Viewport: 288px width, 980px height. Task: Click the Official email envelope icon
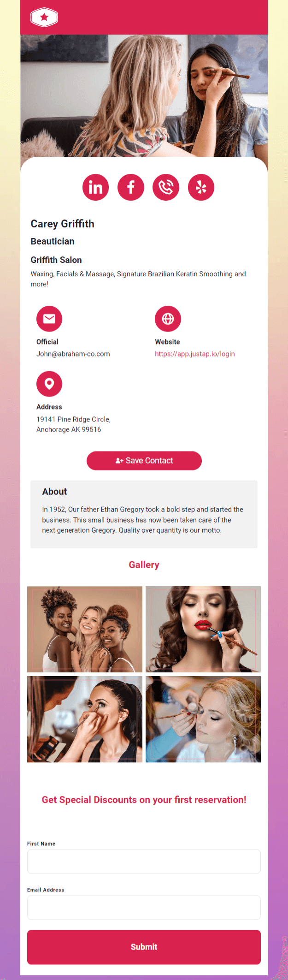pos(49,319)
